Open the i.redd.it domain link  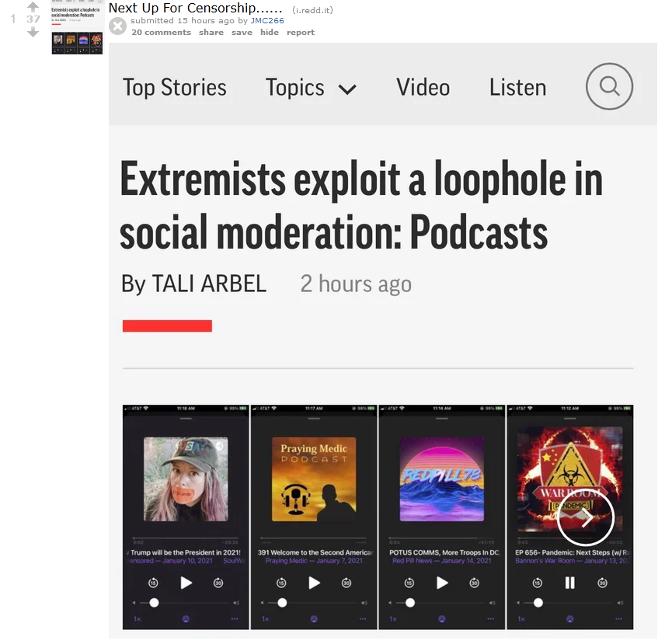[x=312, y=10]
